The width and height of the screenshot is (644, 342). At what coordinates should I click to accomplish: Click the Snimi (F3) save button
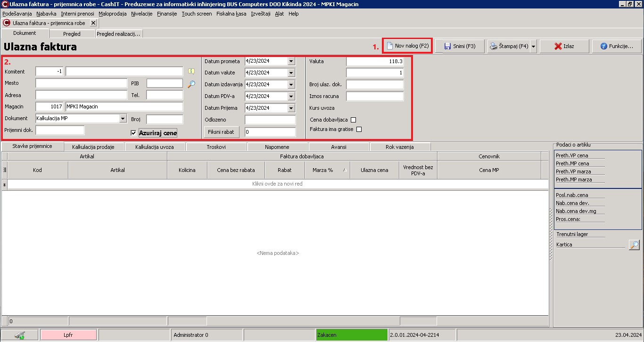point(460,46)
